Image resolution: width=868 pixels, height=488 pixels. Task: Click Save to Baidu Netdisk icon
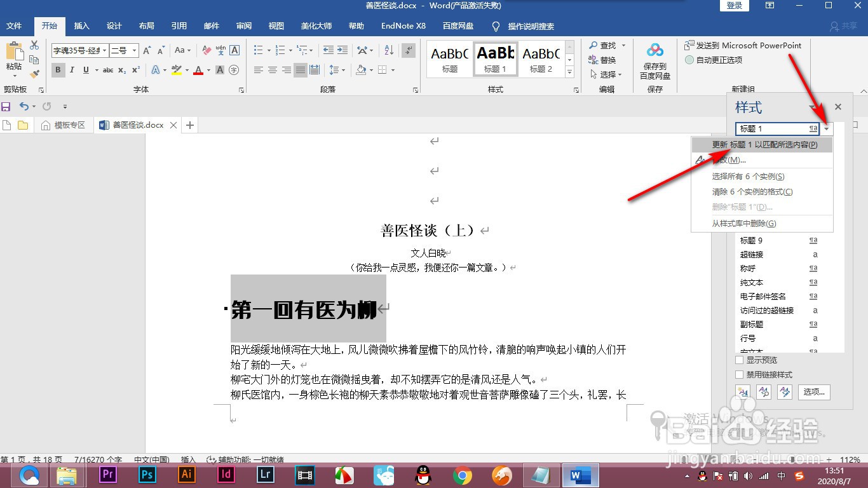coord(654,62)
